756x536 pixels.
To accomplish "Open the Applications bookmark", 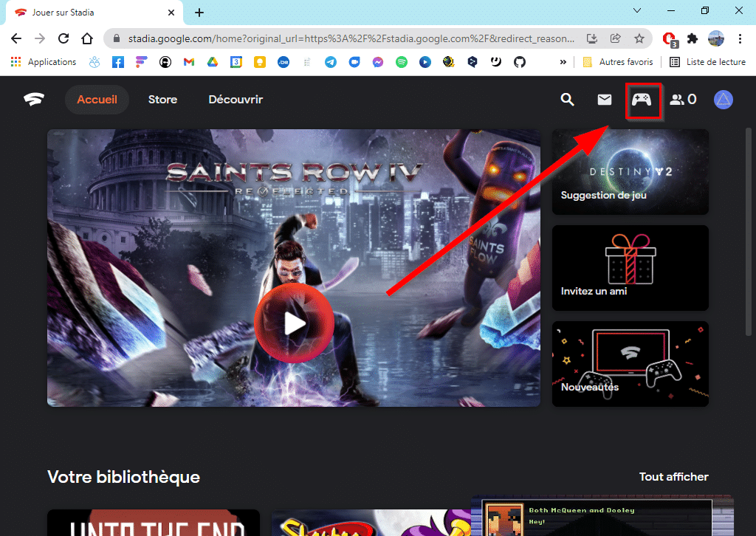I will (x=44, y=62).
